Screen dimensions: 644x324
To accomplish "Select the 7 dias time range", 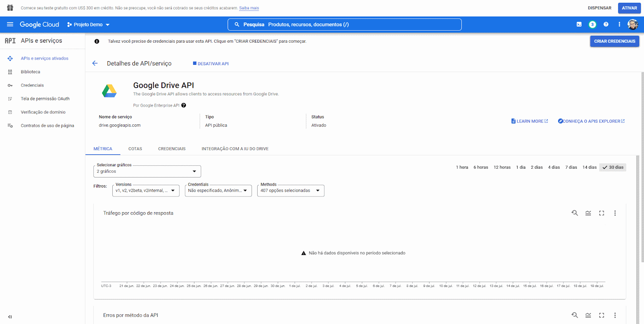I will click(571, 167).
